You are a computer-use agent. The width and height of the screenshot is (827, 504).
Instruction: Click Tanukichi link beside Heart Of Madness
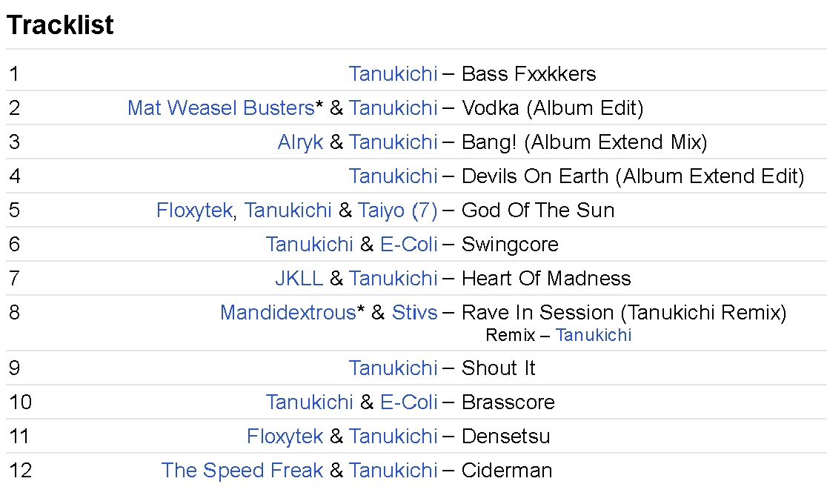click(x=393, y=279)
